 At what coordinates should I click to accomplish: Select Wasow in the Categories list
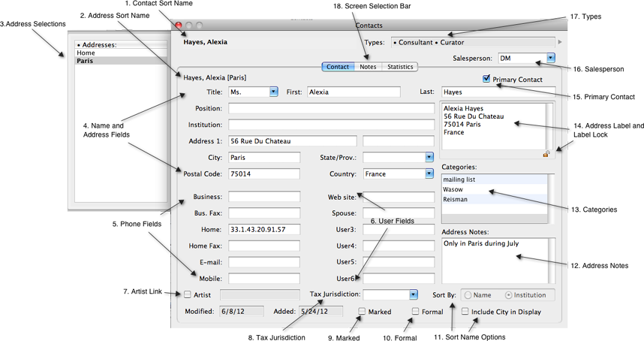453,189
